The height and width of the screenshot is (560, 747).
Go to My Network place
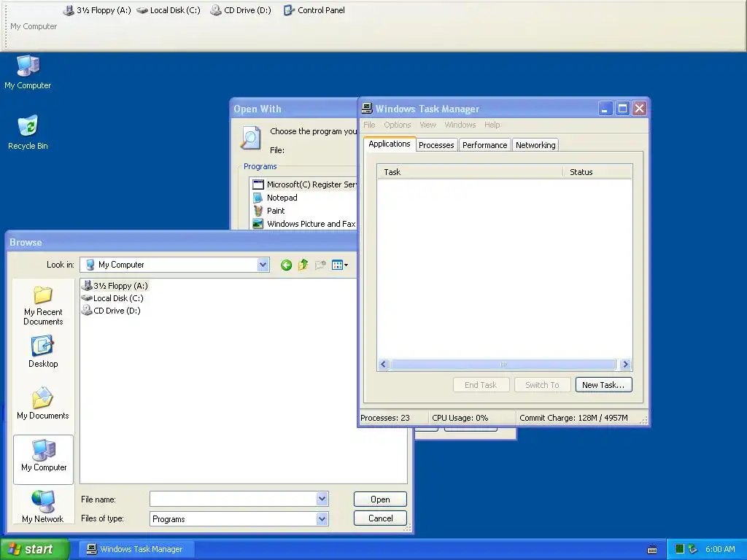pos(43,506)
